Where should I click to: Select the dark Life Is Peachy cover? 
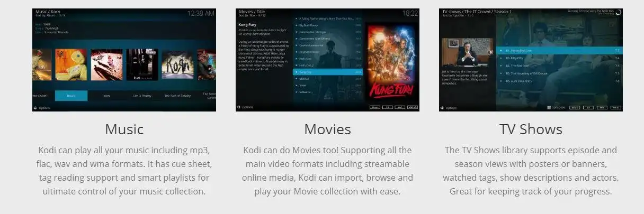point(142,65)
